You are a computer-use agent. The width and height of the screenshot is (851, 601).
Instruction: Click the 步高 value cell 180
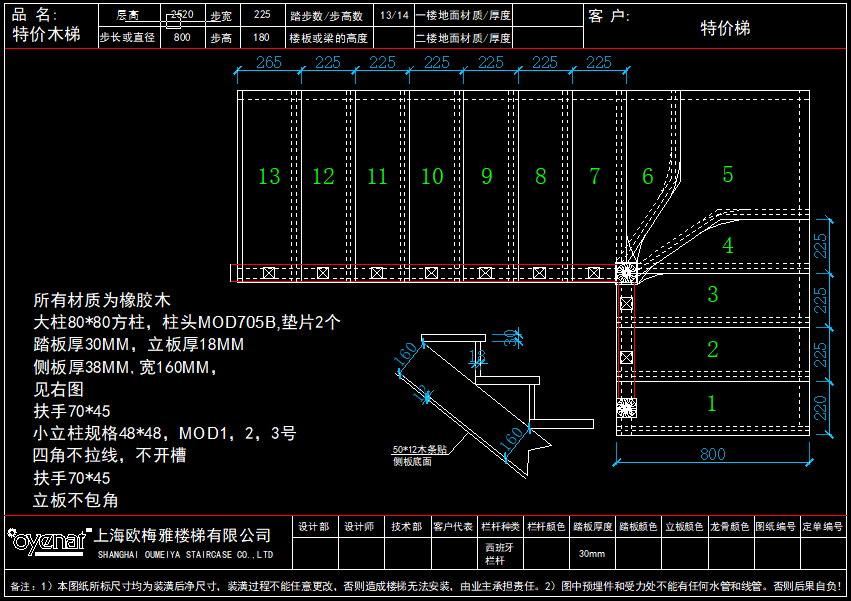click(x=262, y=37)
